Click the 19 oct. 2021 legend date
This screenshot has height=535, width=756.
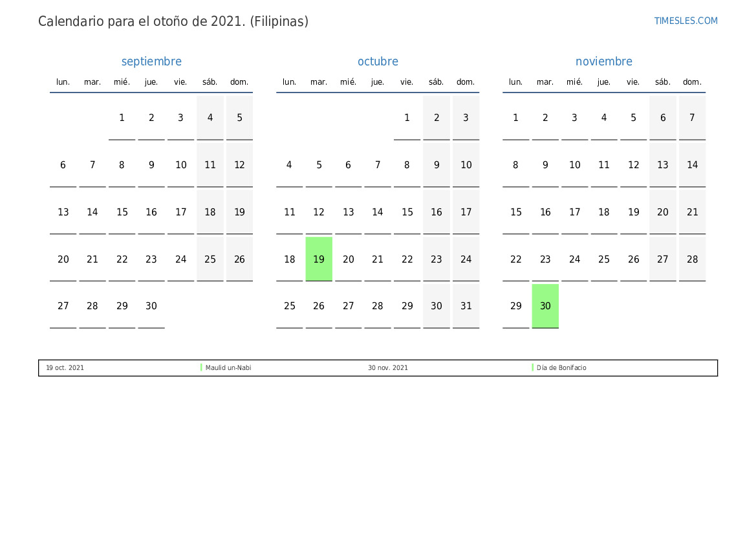pos(65,368)
